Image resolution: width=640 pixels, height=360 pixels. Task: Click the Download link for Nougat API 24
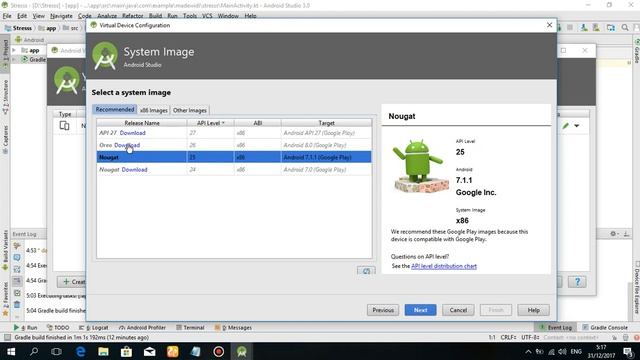click(x=134, y=169)
